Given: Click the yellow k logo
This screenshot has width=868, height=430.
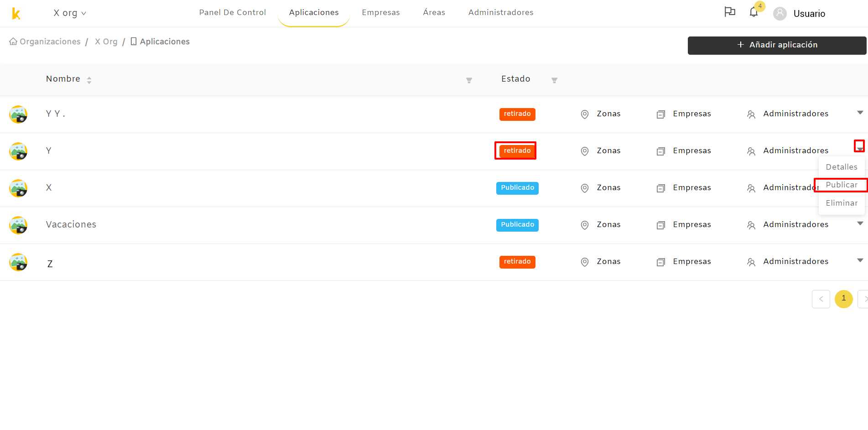Looking at the screenshot, I should click(16, 13).
